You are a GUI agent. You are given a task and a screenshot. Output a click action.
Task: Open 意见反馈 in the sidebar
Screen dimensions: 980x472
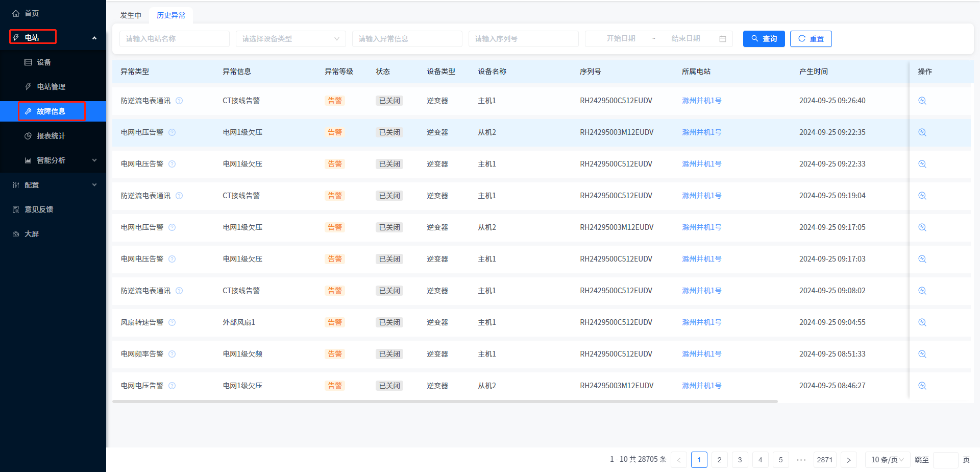(x=39, y=209)
